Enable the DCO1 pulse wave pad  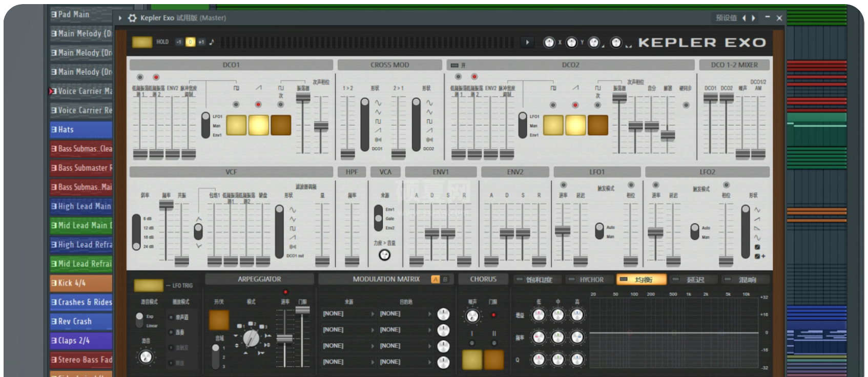coord(236,125)
